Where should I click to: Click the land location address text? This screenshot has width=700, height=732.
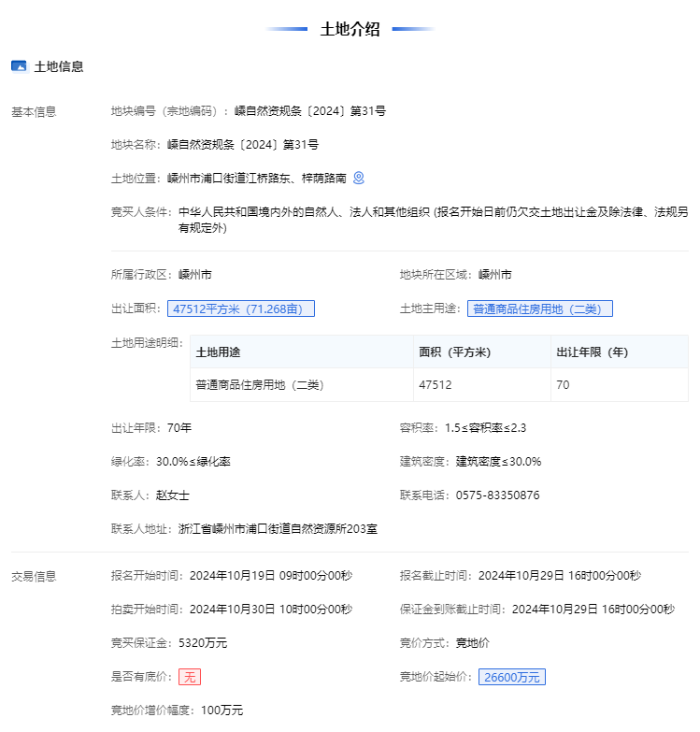pyautogui.click(x=257, y=178)
